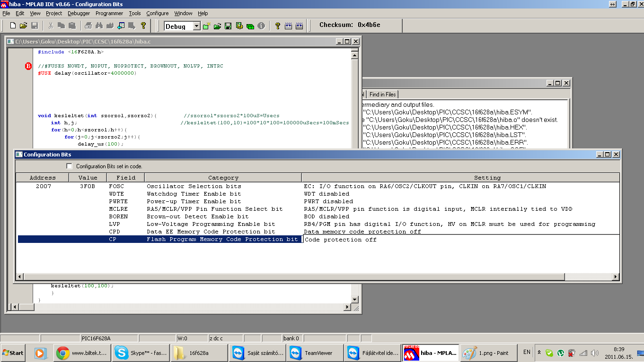Open the 1.png Paint taskbar button
This screenshot has height=362, width=644.
(488, 353)
